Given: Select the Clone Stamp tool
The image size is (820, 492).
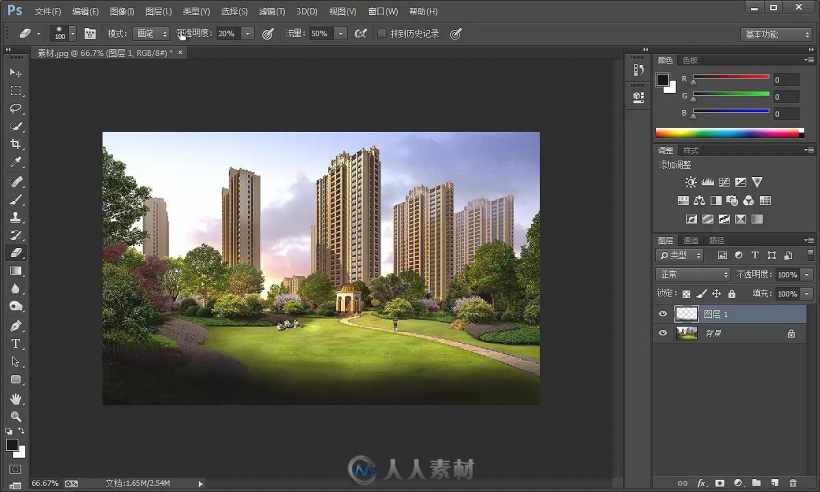Looking at the screenshot, I should [x=15, y=218].
